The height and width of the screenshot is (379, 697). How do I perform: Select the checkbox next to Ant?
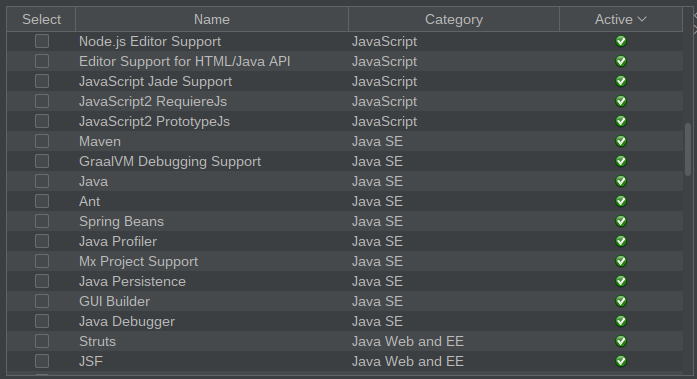coord(42,201)
